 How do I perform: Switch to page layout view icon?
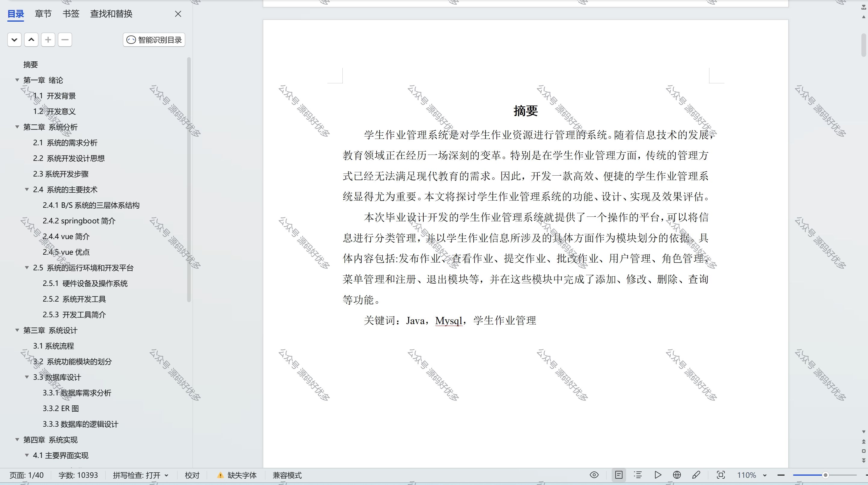619,475
